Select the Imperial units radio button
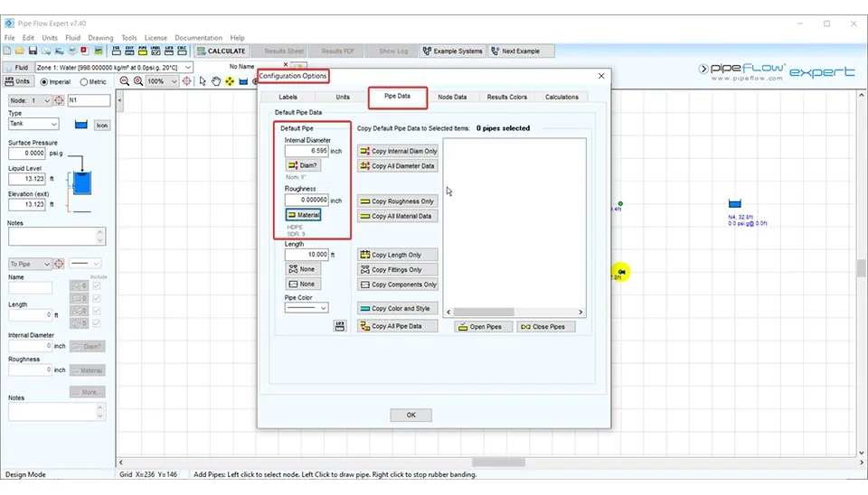This screenshot has height=495, width=868. [x=43, y=82]
